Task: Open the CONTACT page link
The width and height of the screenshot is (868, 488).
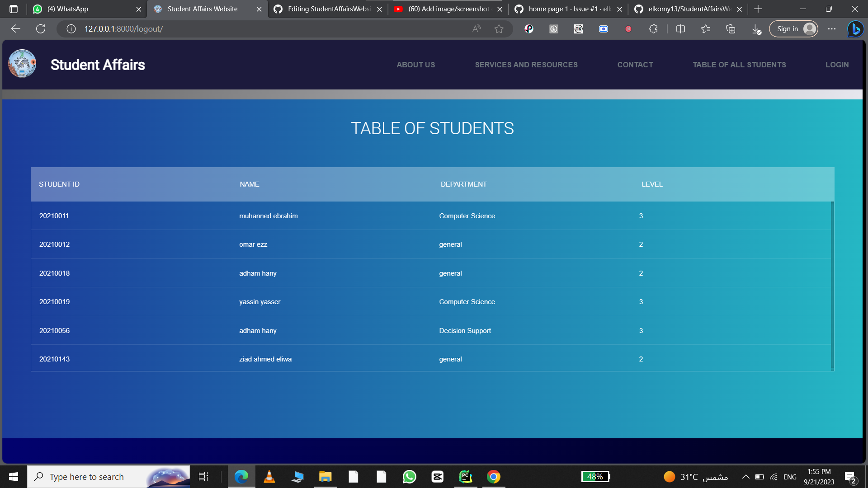Action: (x=635, y=65)
